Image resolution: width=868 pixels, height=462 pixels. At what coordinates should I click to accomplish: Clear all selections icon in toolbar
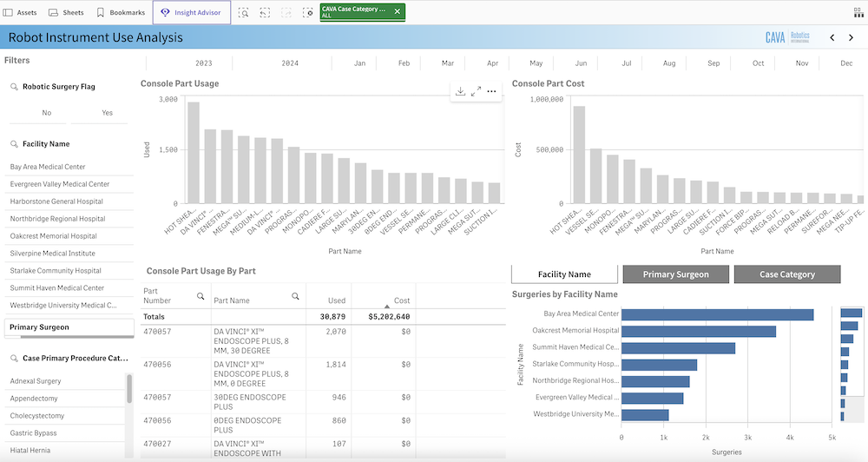coord(307,13)
